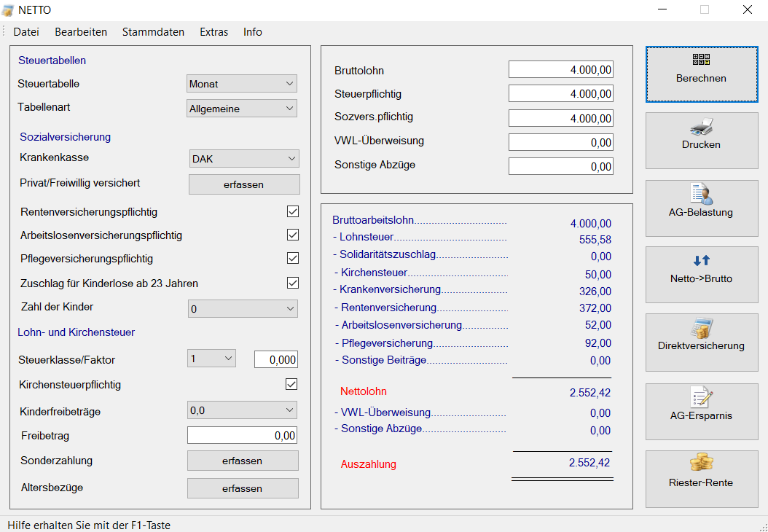Click the NETTO app icon in title bar

pos(8,10)
